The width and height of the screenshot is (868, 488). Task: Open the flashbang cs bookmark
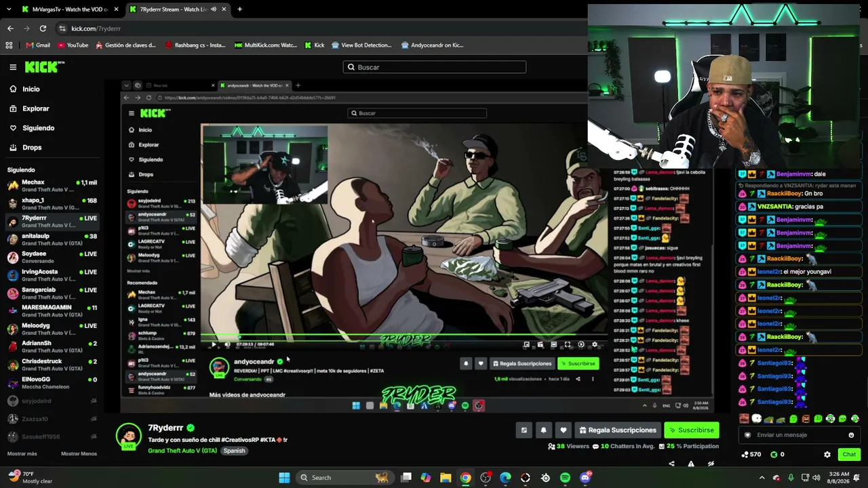point(195,45)
